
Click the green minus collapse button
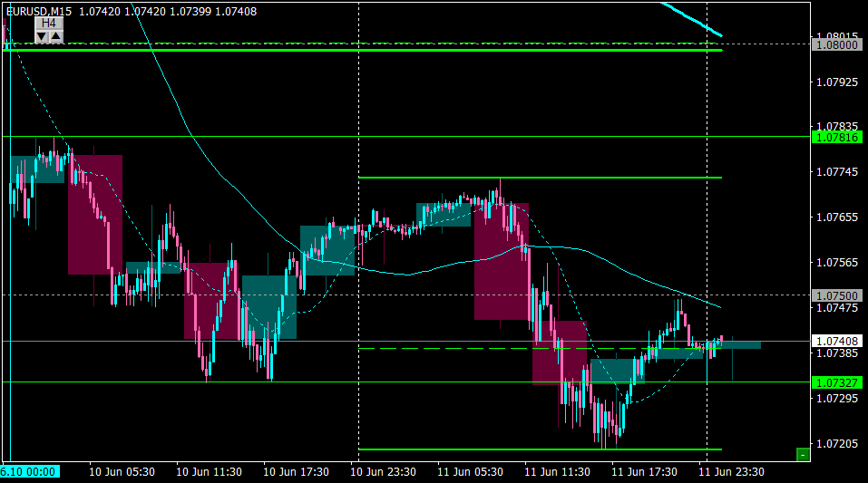pyautogui.click(x=803, y=455)
